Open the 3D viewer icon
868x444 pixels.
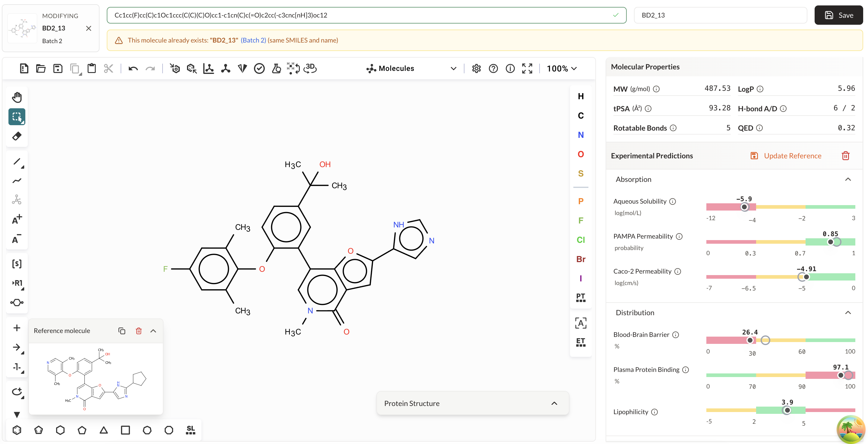point(310,68)
